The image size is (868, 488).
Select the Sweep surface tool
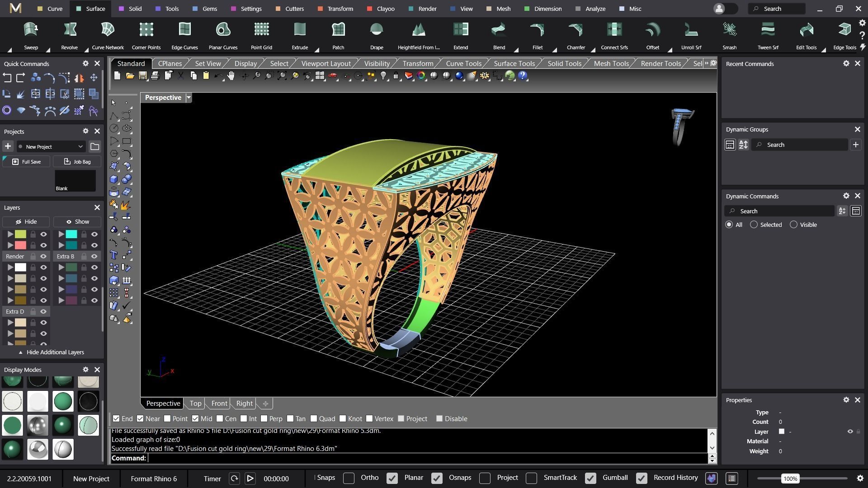click(x=31, y=30)
